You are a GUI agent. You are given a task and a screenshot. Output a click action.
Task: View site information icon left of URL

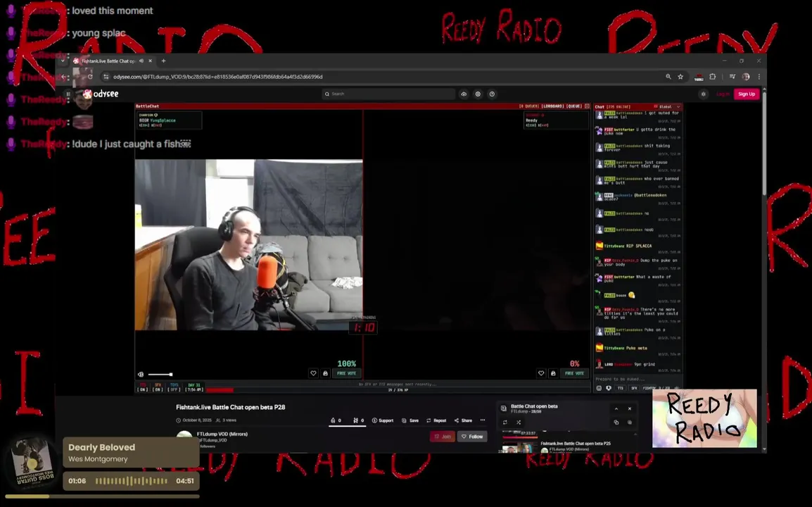tap(106, 77)
